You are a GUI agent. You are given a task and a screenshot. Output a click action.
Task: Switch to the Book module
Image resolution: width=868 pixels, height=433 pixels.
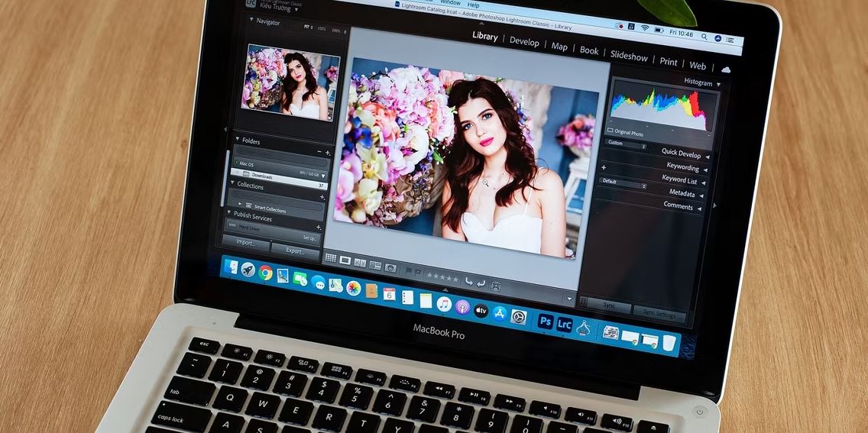[589, 50]
